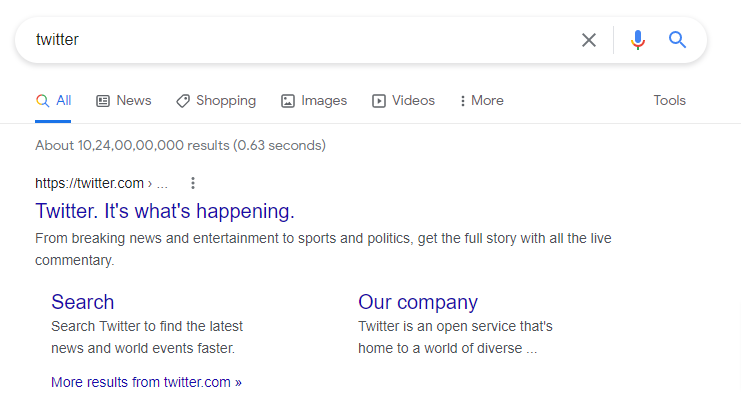Clear the search box with the X icon
The image size is (741, 409).
(588, 40)
